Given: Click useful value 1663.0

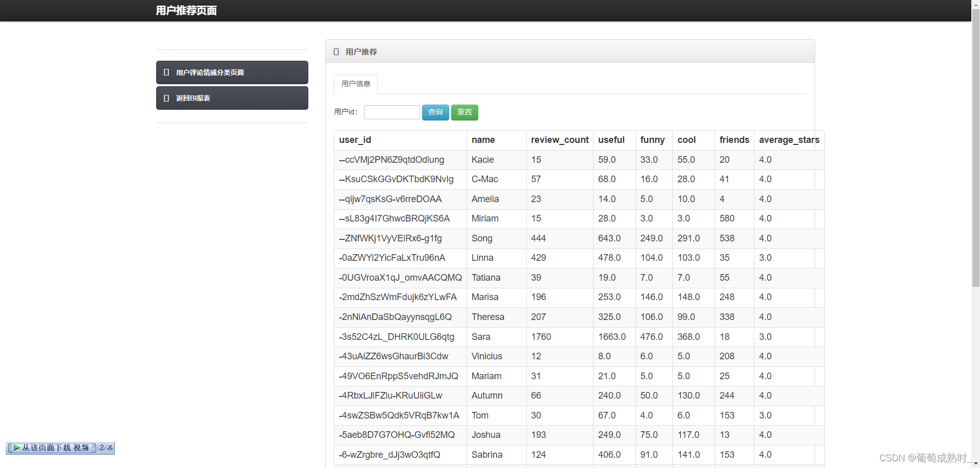Looking at the screenshot, I should click(612, 337).
